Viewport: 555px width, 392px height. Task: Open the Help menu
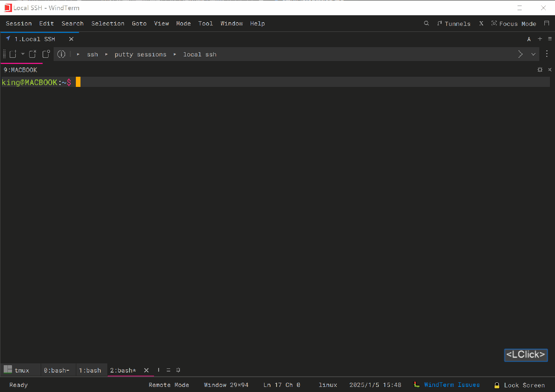258,24
